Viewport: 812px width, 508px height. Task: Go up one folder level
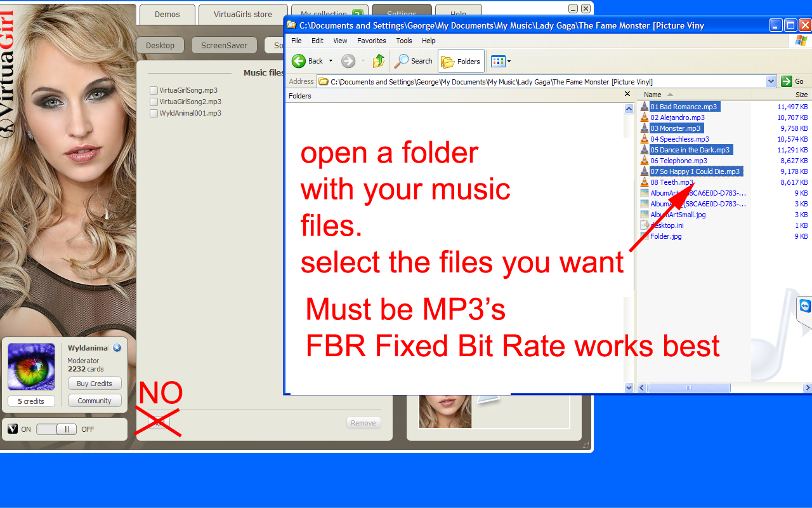379,61
